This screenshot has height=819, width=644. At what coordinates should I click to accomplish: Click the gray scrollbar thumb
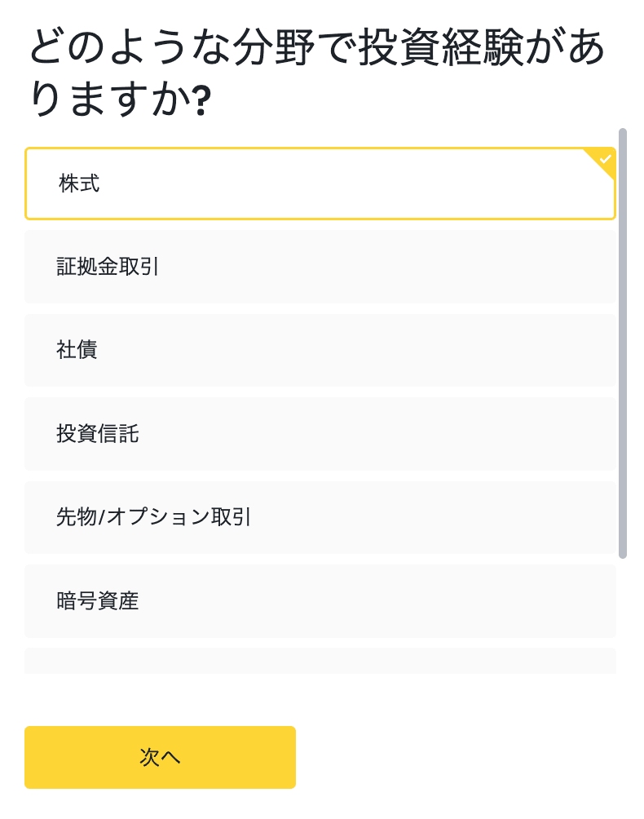[623, 343]
